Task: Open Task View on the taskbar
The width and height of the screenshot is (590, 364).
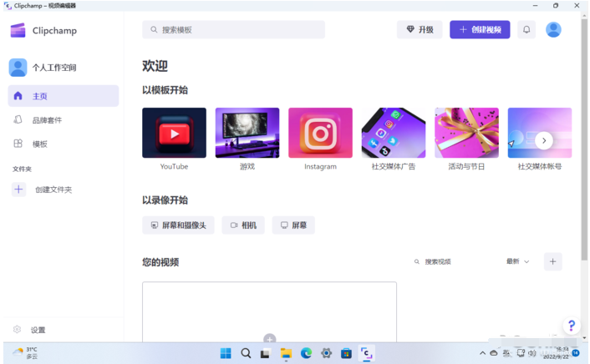Action: 266,353
